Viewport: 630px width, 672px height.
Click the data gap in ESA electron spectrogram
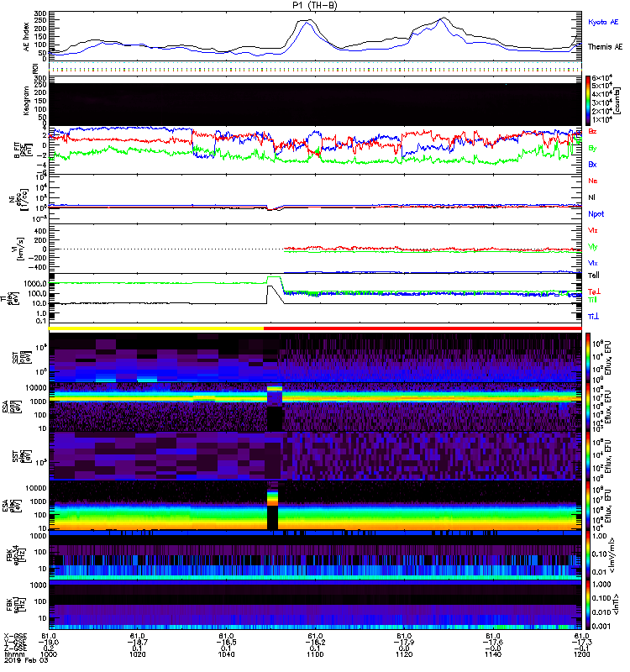[272, 517]
